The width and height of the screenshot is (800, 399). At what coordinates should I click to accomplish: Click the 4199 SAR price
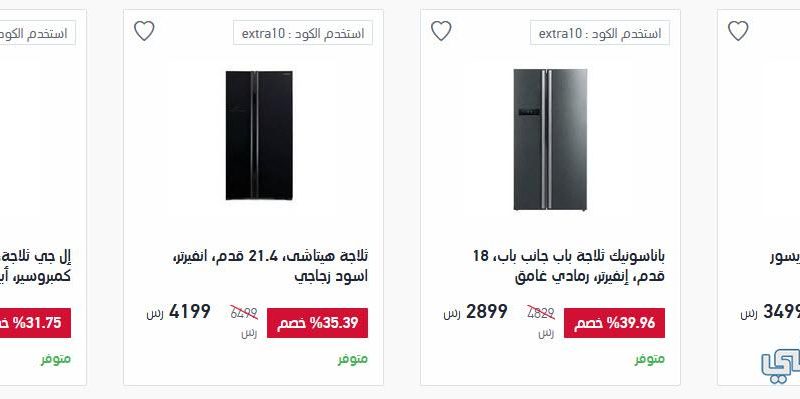179,312
